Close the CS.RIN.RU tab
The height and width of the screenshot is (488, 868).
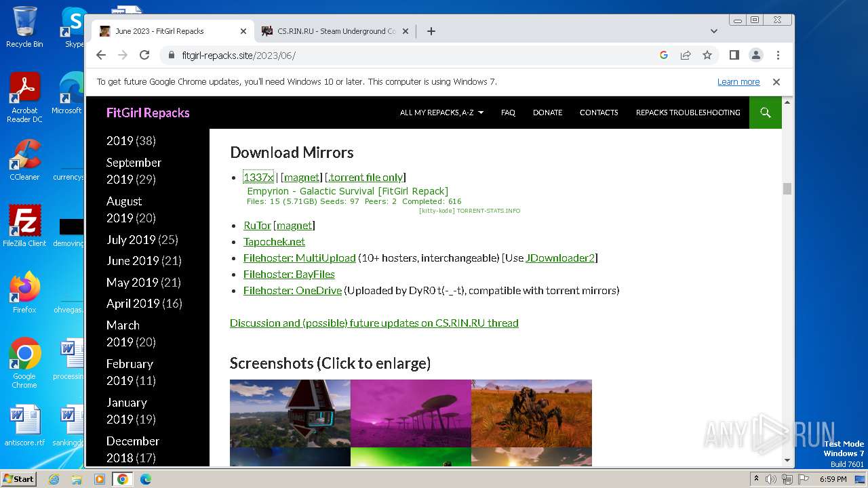[406, 31]
